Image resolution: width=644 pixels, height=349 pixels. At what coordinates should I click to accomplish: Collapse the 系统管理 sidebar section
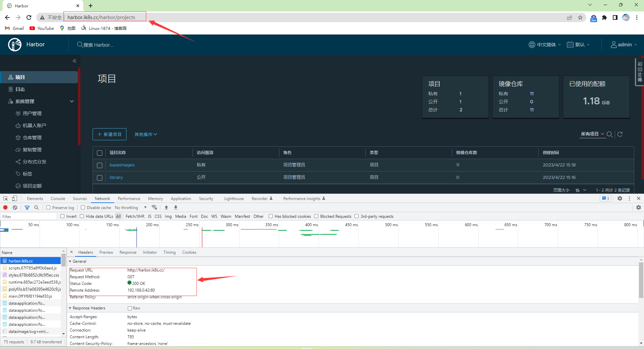pos(72,101)
